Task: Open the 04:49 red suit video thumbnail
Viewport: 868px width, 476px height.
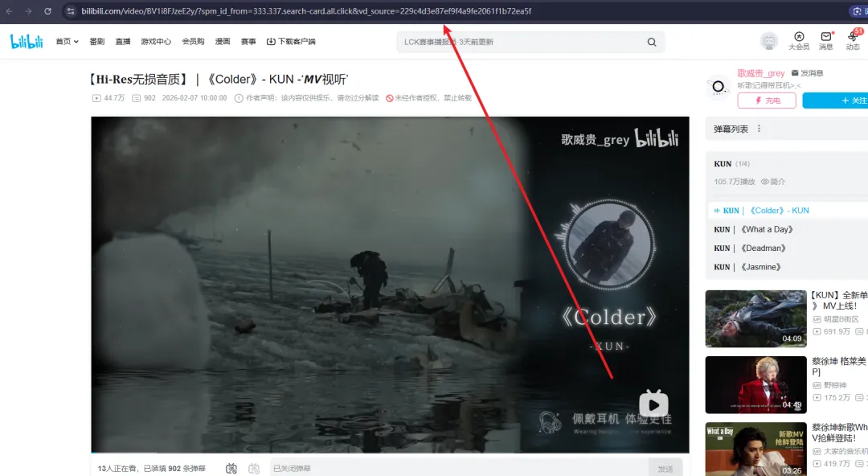Action: [x=755, y=384]
